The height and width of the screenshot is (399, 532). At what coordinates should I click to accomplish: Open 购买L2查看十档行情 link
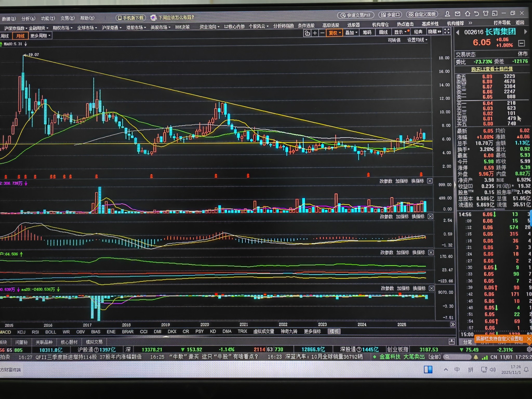[492, 69]
